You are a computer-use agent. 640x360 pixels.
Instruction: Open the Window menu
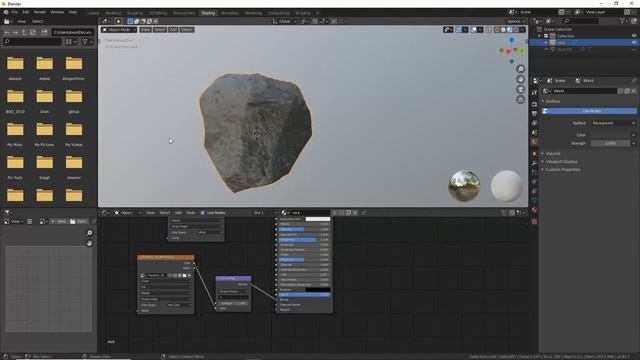57,12
